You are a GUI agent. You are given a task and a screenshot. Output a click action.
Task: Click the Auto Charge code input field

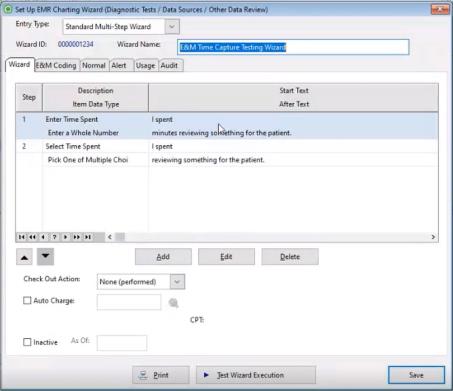coord(129,302)
